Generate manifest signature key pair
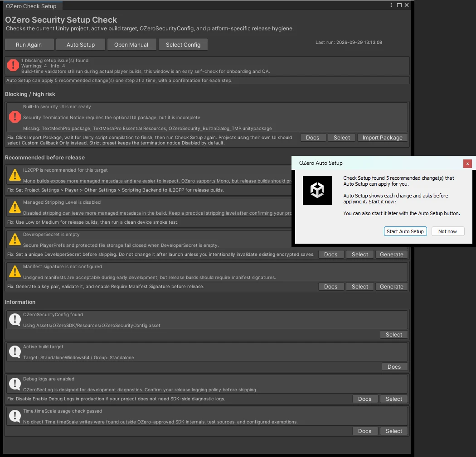476x457 pixels. click(x=392, y=287)
